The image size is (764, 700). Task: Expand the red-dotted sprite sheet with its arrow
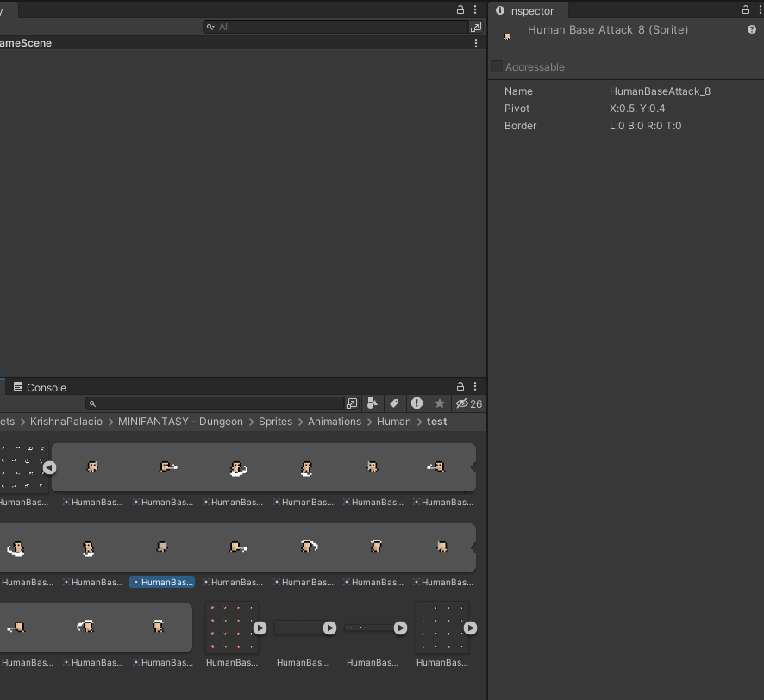(x=260, y=628)
